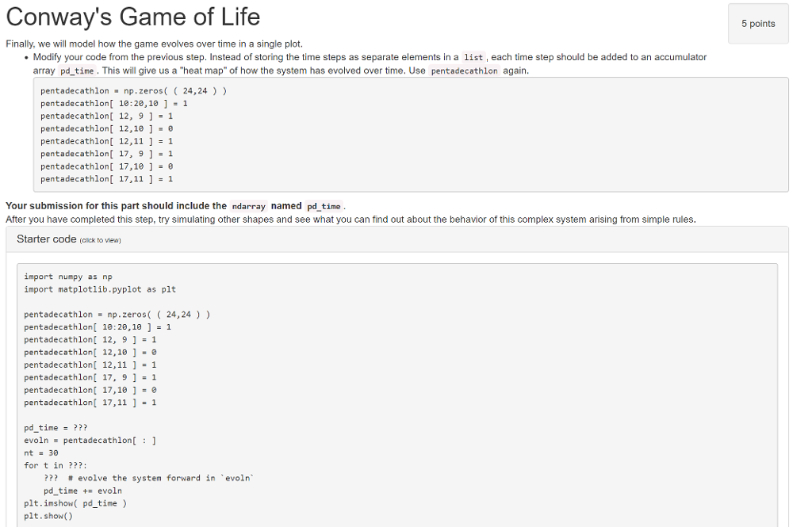Click inline "pd_time" in the bullet instructions

(x=76, y=71)
